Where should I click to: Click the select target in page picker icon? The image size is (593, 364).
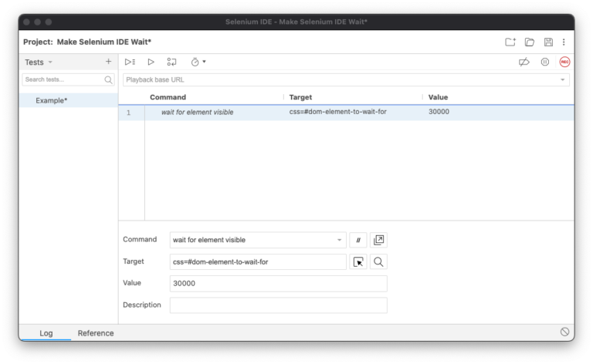click(x=358, y=262)
